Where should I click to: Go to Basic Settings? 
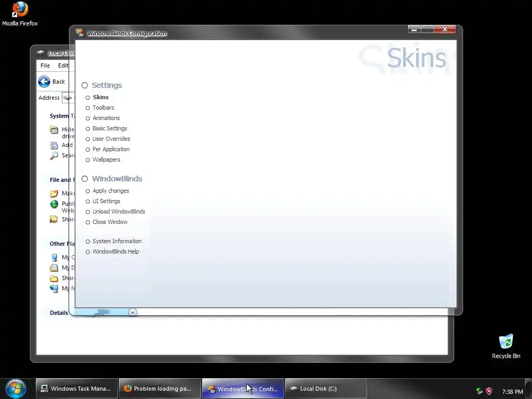[x=110, y=129]
